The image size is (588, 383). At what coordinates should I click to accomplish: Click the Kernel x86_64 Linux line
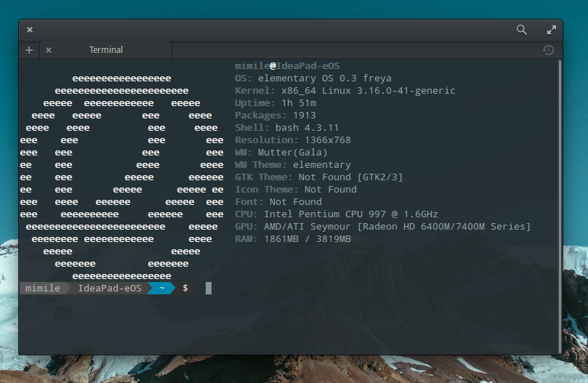[345, 91]
